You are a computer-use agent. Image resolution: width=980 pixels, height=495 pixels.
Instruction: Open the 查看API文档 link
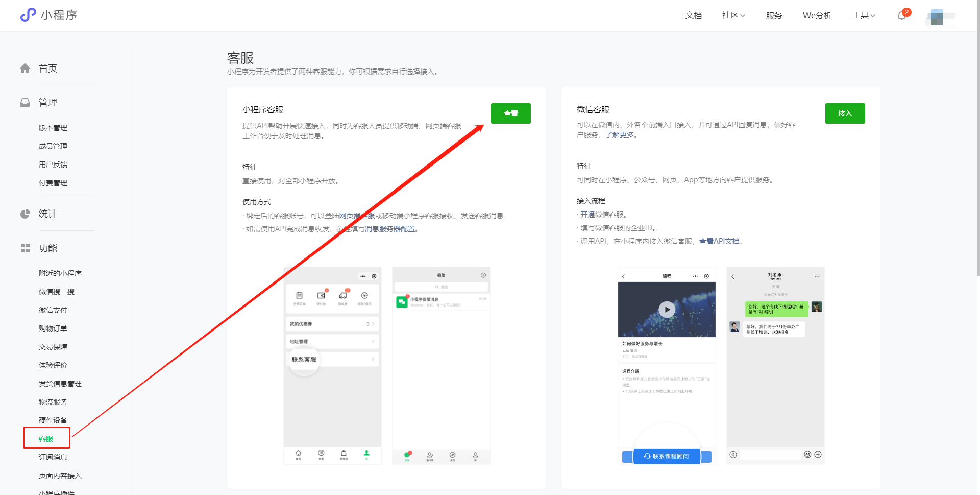(719, 241)
